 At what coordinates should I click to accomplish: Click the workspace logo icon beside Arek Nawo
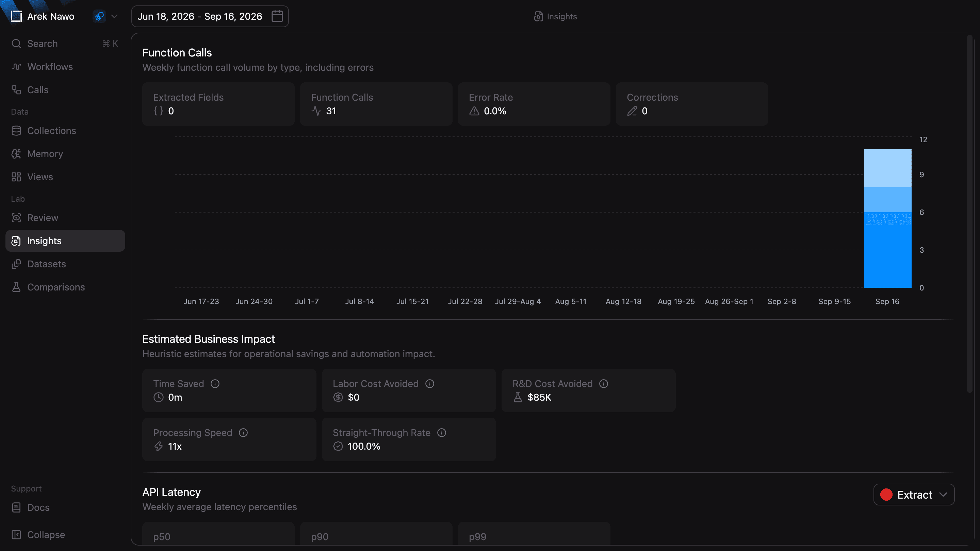[16, 16]
